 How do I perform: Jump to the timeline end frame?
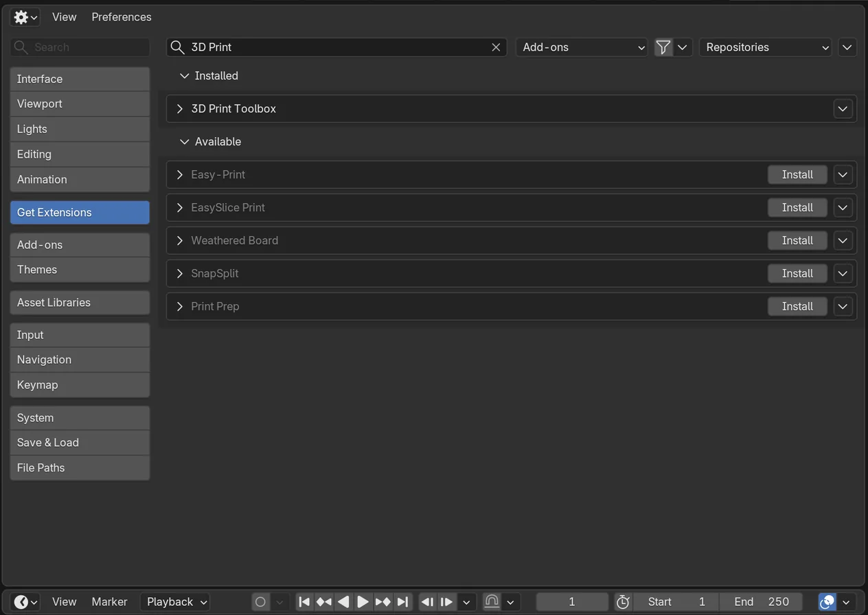[x=403, y=602]
